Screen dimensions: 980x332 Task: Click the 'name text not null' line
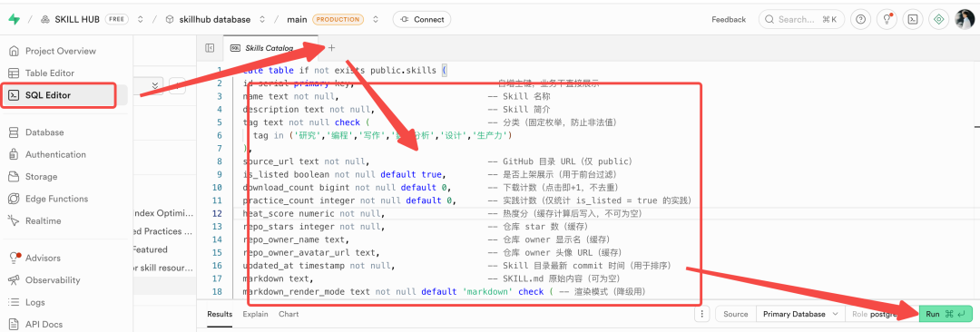290,96
